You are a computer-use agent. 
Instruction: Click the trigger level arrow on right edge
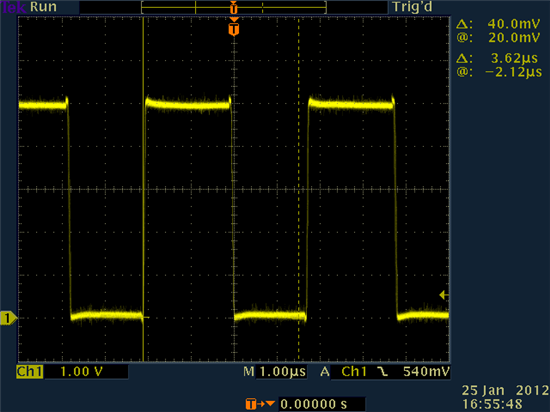pyautogui.click(x=444, y=295)
